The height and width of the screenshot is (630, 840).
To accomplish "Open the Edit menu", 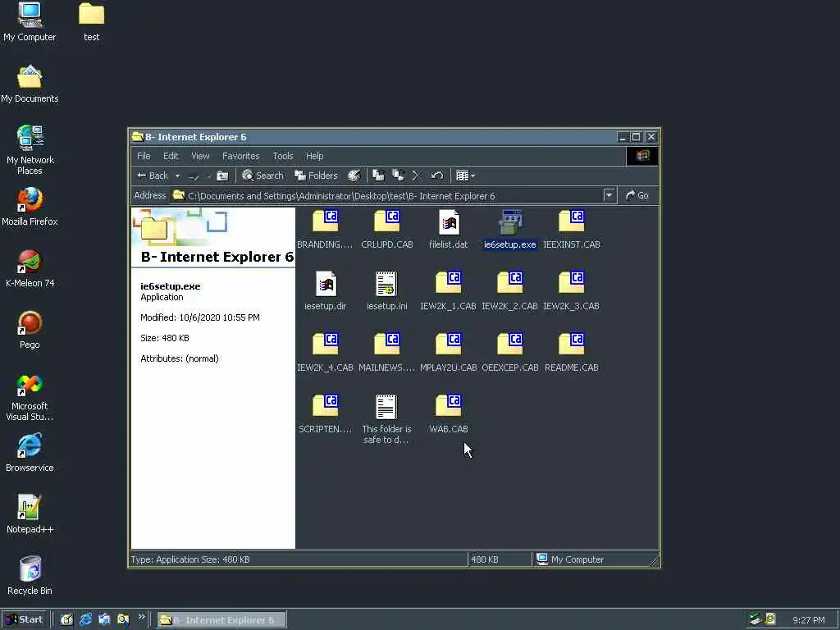I will tap(171, 156).
